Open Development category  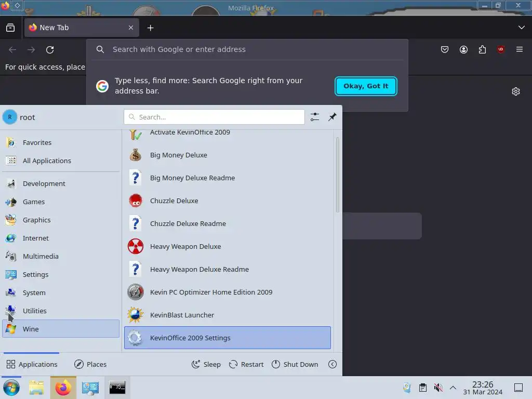[61, 183]
